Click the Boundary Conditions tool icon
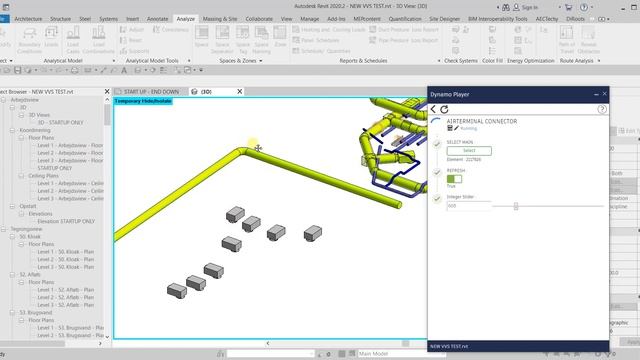This screenshot has height=360, width=640. tap(29, 33)
